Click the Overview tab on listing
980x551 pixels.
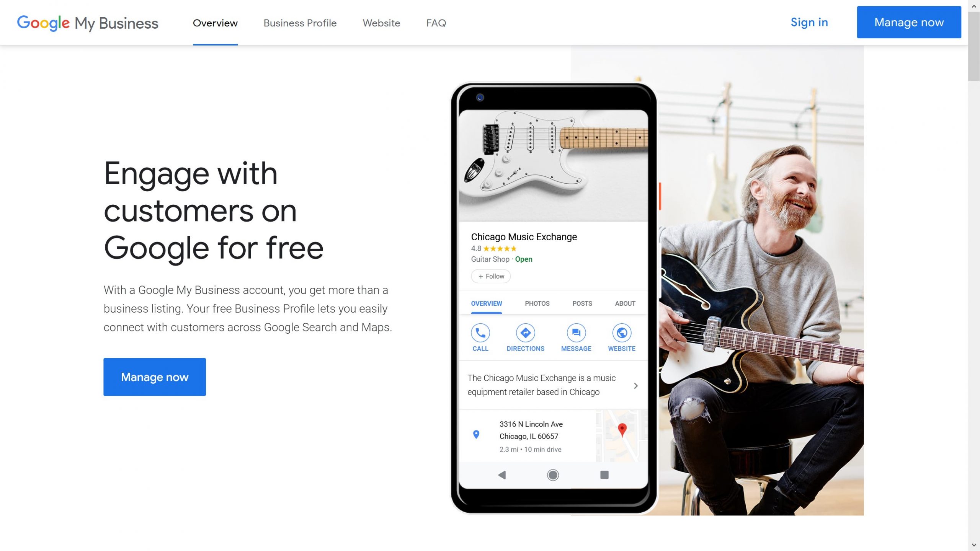coord(486,303)
